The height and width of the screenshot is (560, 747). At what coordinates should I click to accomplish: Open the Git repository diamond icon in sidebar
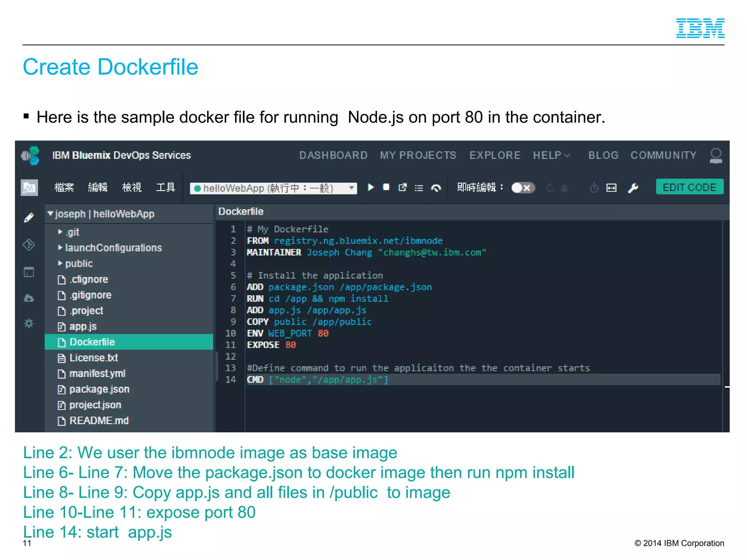[29, 245]
